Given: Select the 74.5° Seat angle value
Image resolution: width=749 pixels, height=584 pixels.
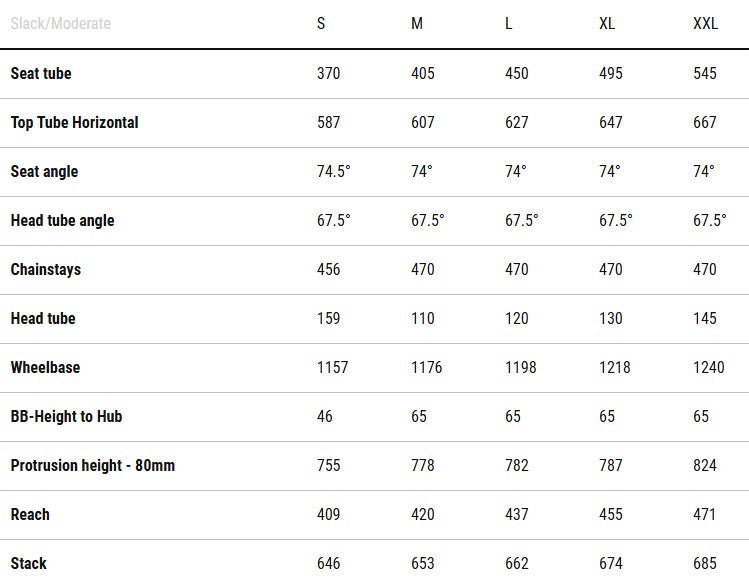Looking at the screenshot, I should coord(334,171).
